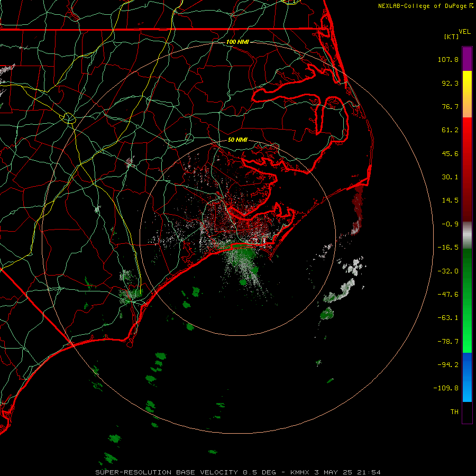Click the Super-Resolution Base Velocity caption text
This screenshot has width=476, height=476.
238,472
